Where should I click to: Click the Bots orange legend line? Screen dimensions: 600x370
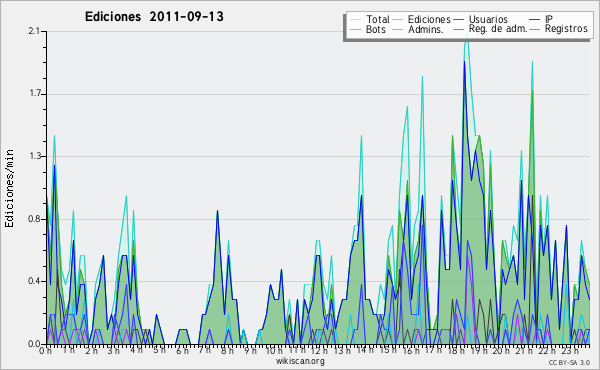click(x=355, y=29)
